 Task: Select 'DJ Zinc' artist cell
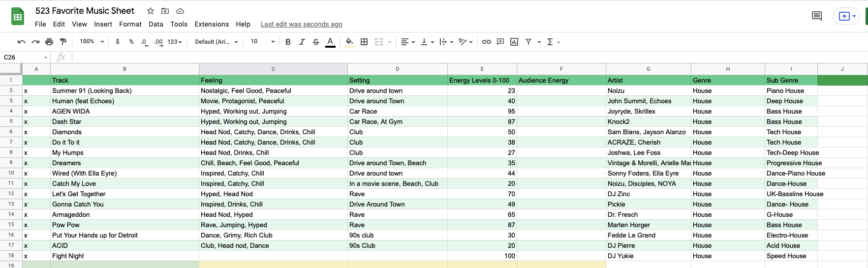pyautogui.click(x=648, y=194)
